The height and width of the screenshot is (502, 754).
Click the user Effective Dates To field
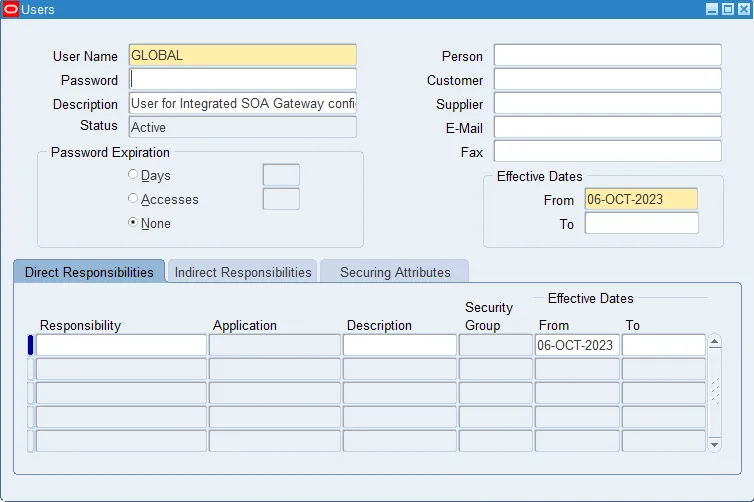tap(641, 223)
